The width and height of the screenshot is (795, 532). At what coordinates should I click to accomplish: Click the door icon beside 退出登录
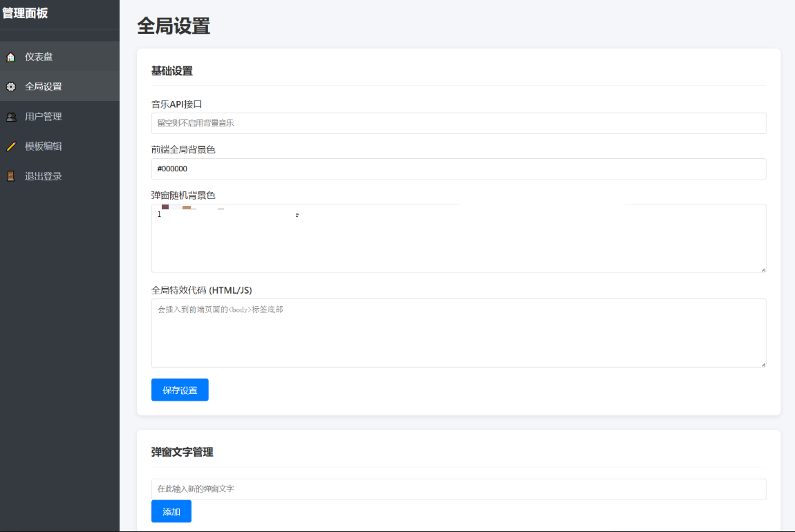[11, 176]
